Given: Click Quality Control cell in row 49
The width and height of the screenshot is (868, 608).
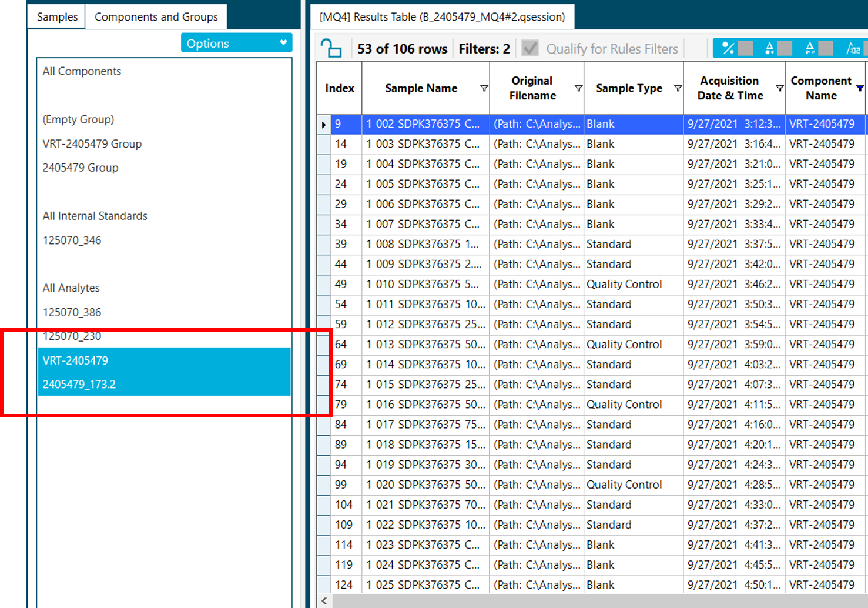Looking at the screenshot, I should pyautogui.click(x=634, y=284).
